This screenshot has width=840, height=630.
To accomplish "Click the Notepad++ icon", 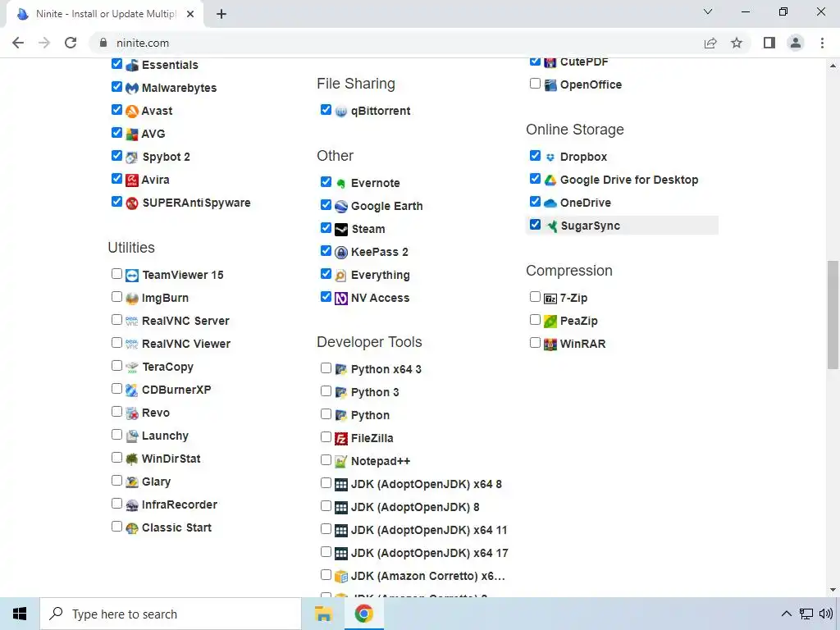I will click(x=341, y=461).
